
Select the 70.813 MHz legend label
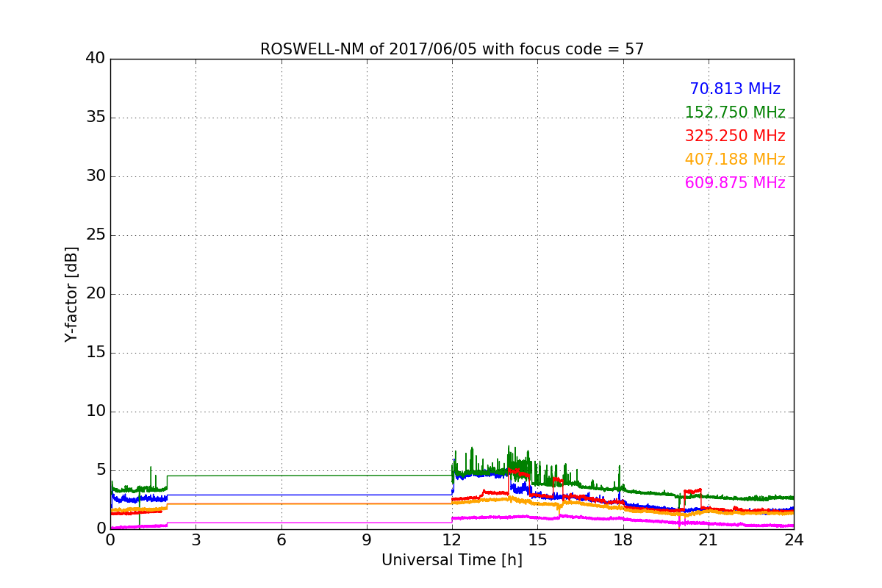pos(735,89)
